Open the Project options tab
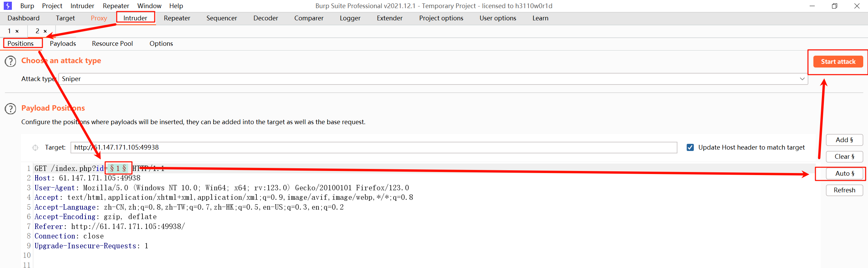The width and height of the screenshot is (868, 268). coord(441,18)
